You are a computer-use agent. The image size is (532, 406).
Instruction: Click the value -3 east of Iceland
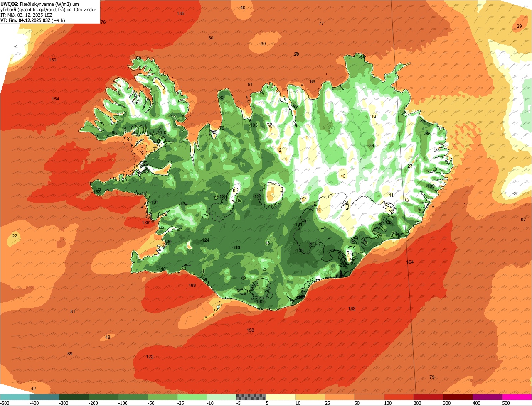tap(514, 193)
